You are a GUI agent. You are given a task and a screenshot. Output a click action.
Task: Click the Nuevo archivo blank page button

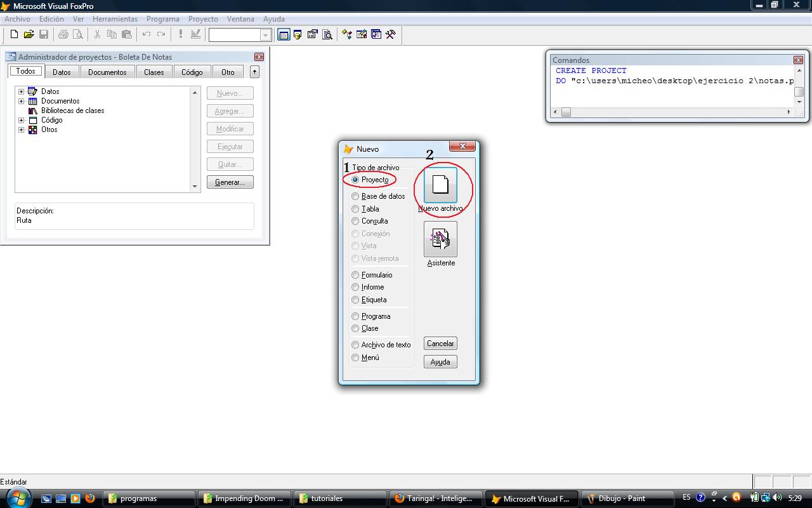click(440, 185)
